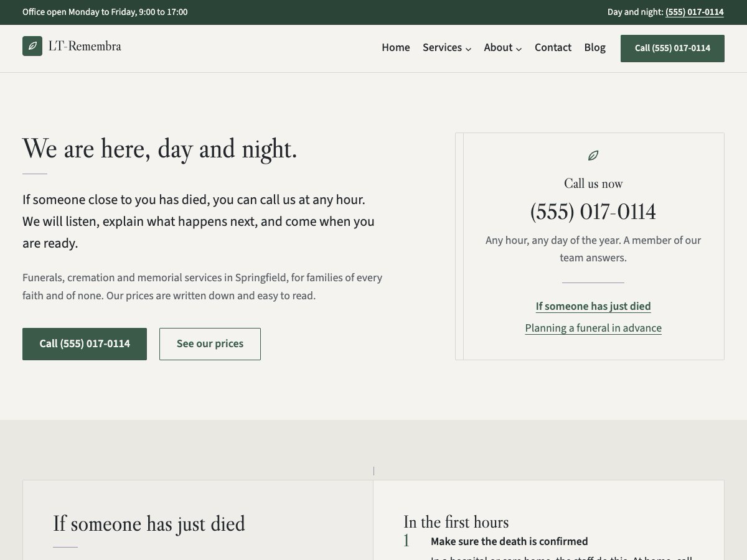
Task: Click the Call us now label
Action: (593, 184)
